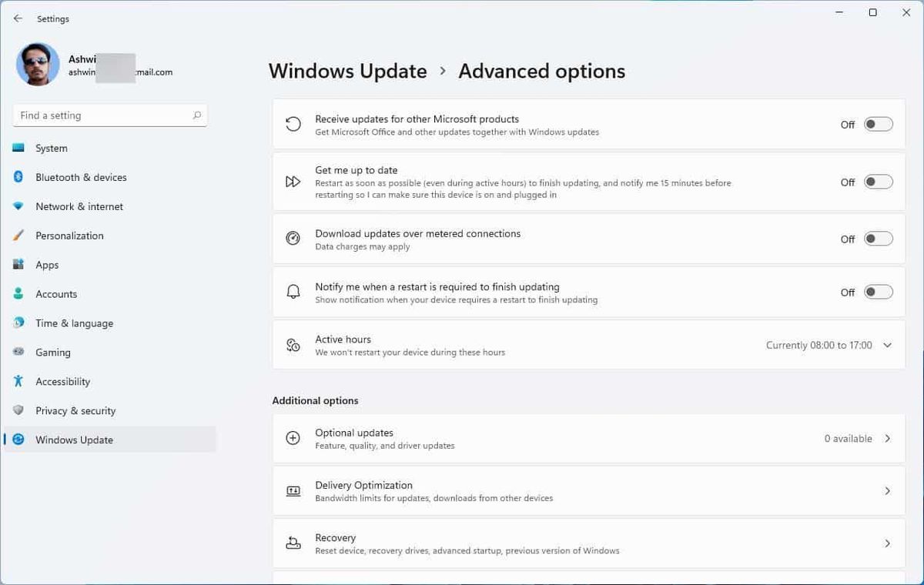Click the clock gear icon beside Active hours

[x=293, y=345]
